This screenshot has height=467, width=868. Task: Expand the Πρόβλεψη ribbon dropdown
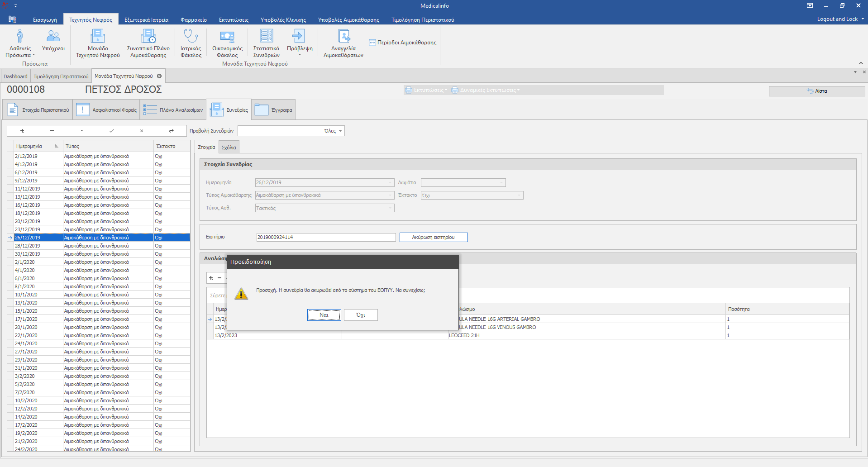click(300, 55)
